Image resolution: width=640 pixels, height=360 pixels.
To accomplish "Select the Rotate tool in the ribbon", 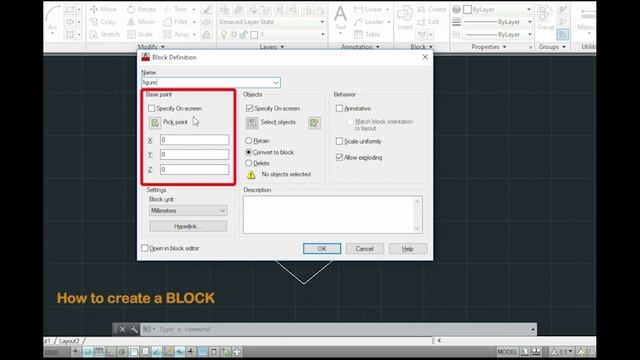I will coord(141,9).
